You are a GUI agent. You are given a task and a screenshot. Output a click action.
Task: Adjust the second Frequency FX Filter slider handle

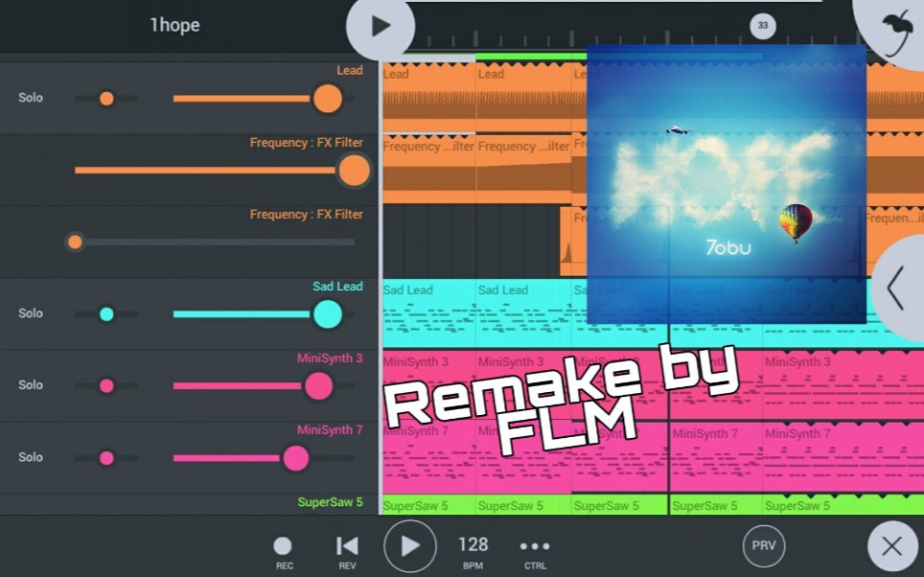75,242
